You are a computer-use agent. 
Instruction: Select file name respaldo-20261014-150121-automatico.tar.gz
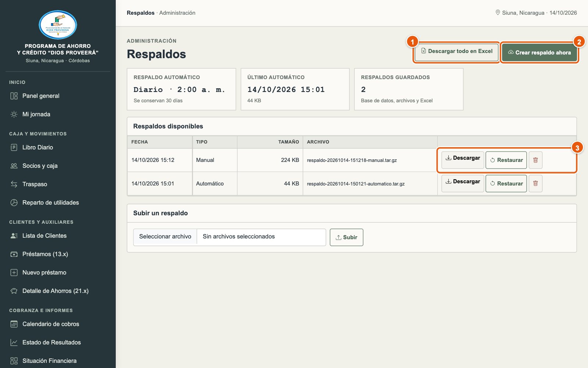pyautogui.click(x=356, y=184)
